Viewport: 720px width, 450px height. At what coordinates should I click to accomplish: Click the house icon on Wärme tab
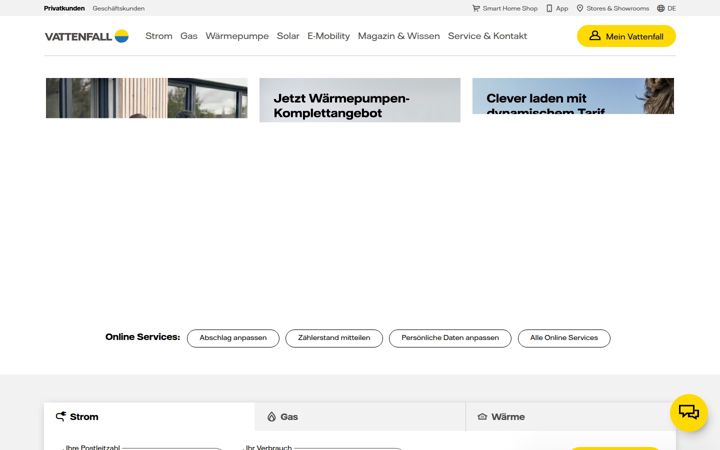coord(482,416)
